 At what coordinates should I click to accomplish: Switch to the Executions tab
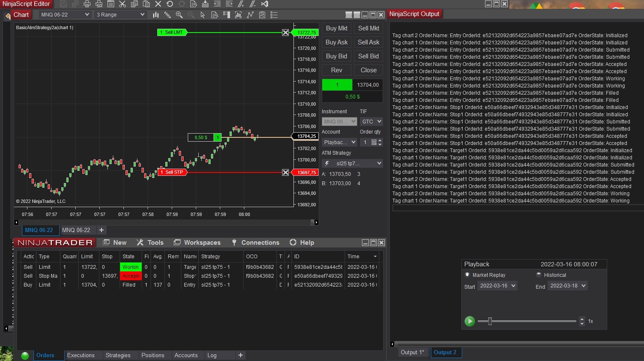coord(81,356)
